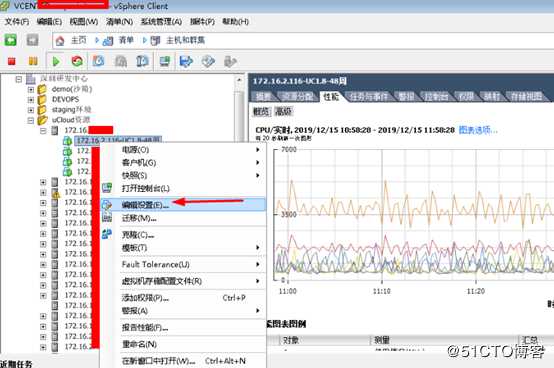
Task: Choose 在新窗口中打开(W)... from context menu
Action: 183,361
